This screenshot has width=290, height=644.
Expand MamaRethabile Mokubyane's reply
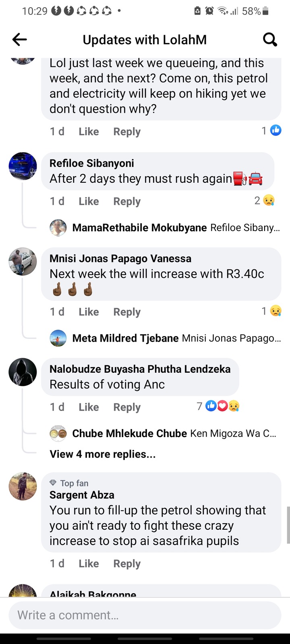[165, 228]
